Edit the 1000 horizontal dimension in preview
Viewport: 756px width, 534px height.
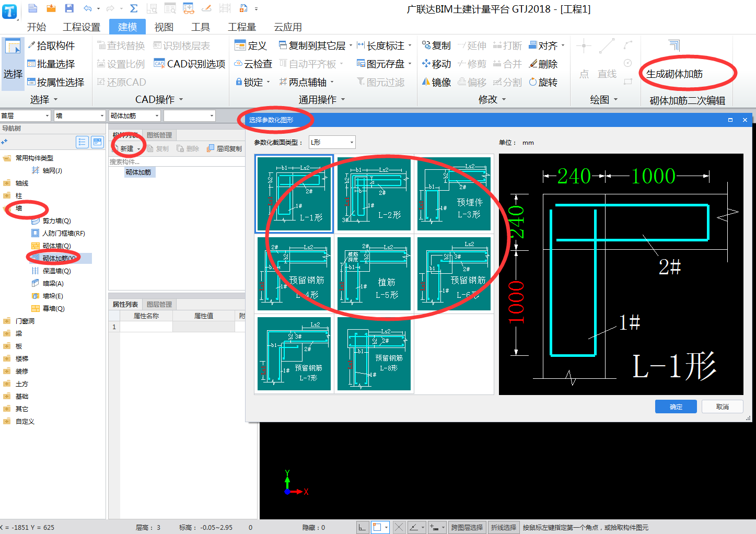point(653,176)
